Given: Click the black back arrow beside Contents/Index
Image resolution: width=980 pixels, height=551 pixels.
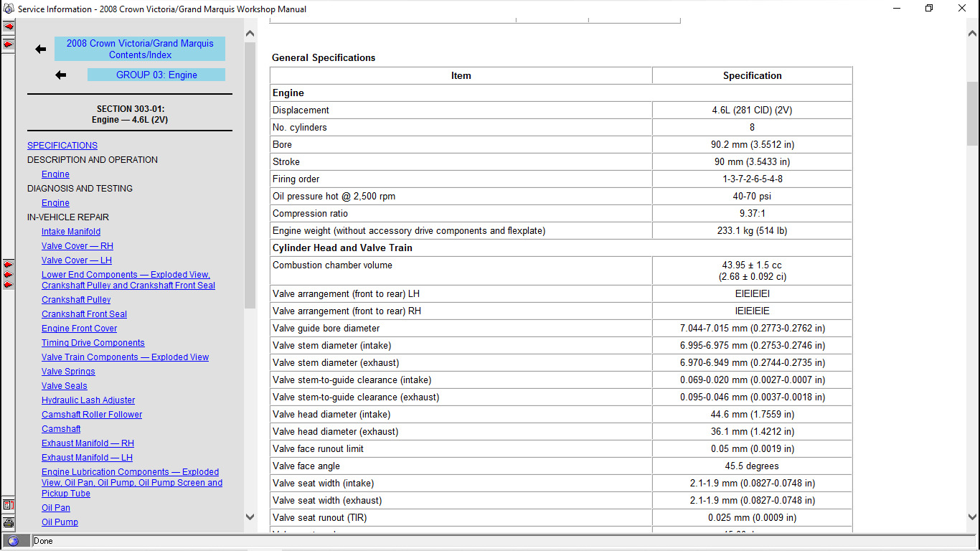Looking at the screenshot, I should click(x=41, y=49).
